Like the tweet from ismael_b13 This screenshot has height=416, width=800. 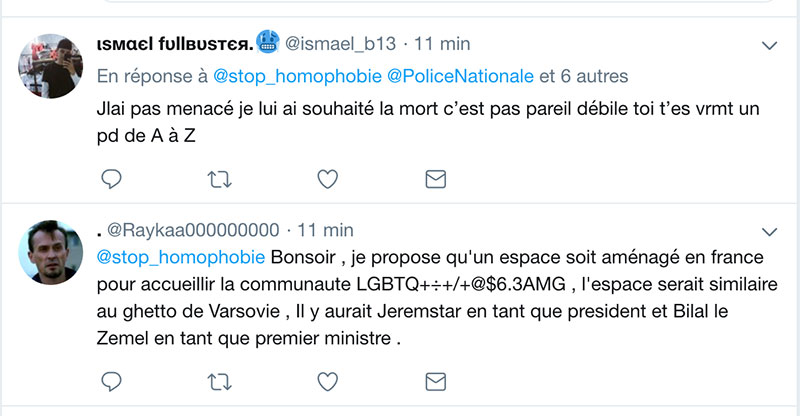tap(326, 179)
